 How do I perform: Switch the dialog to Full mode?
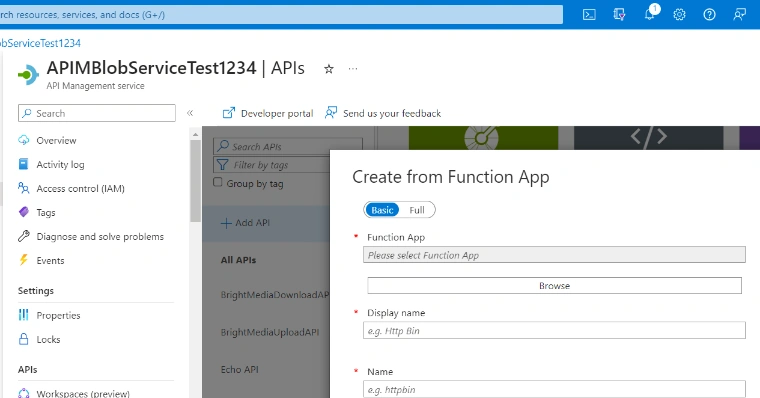(416, 210)
